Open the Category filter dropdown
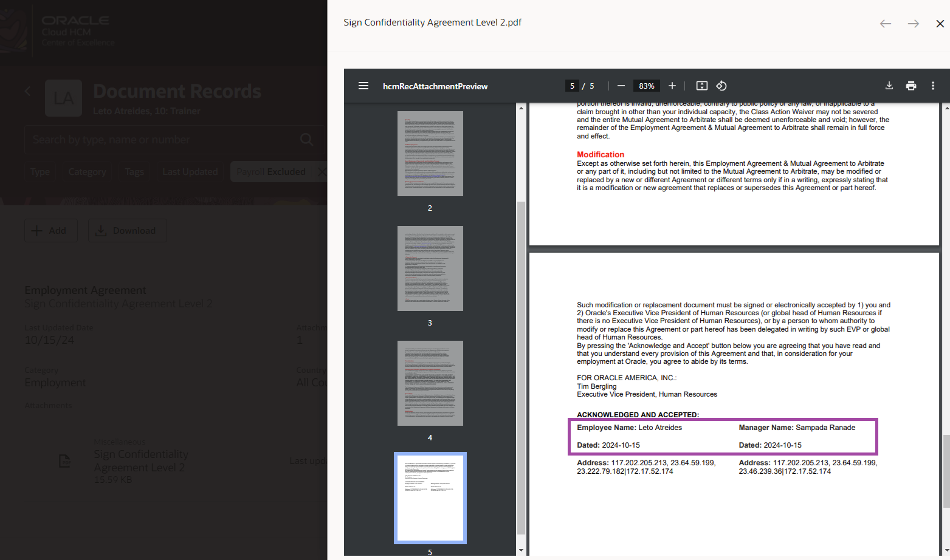 click(x=88, y=172)
